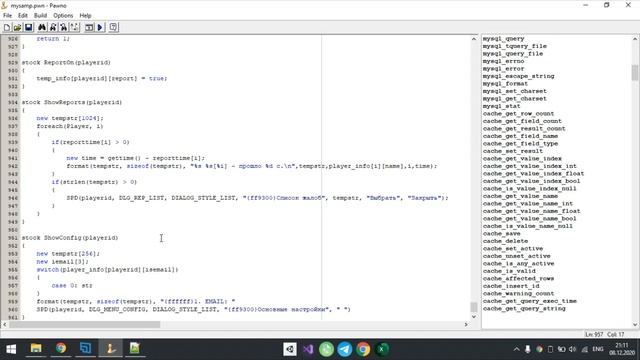
Task: Place cursor on 'stock ShowConfig(playerid)' line
Action: tap(70, 238)
